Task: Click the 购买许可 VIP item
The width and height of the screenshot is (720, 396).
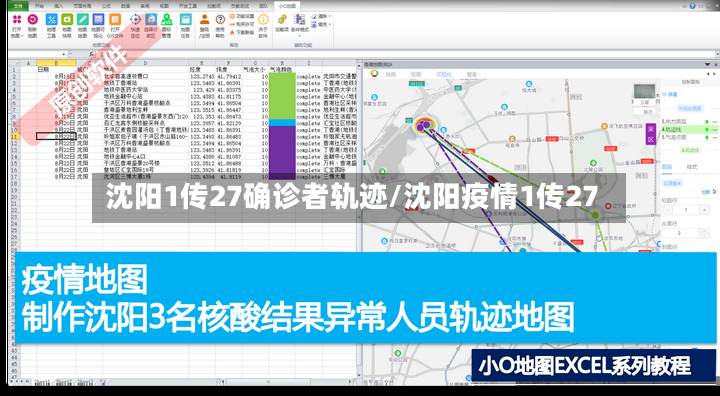Action: pos(242,24)
